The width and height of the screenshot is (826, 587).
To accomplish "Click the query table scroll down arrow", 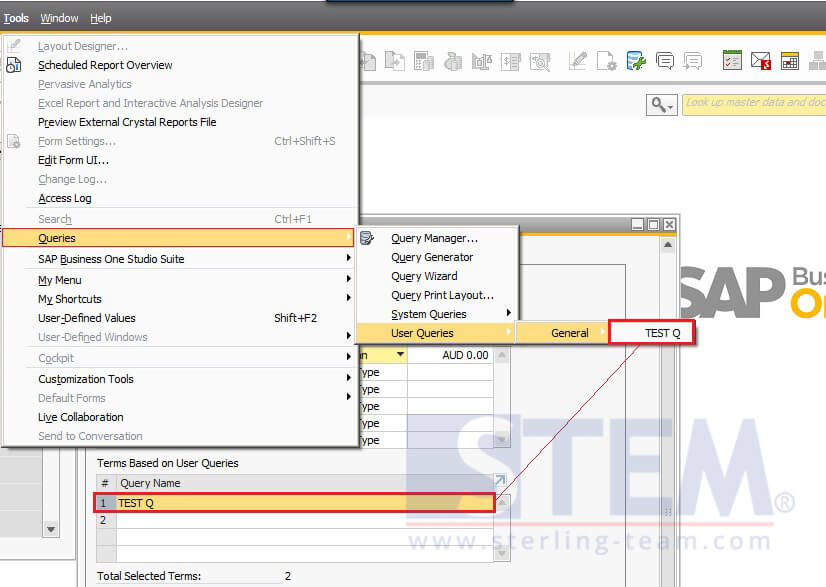I will coord(502,553).
